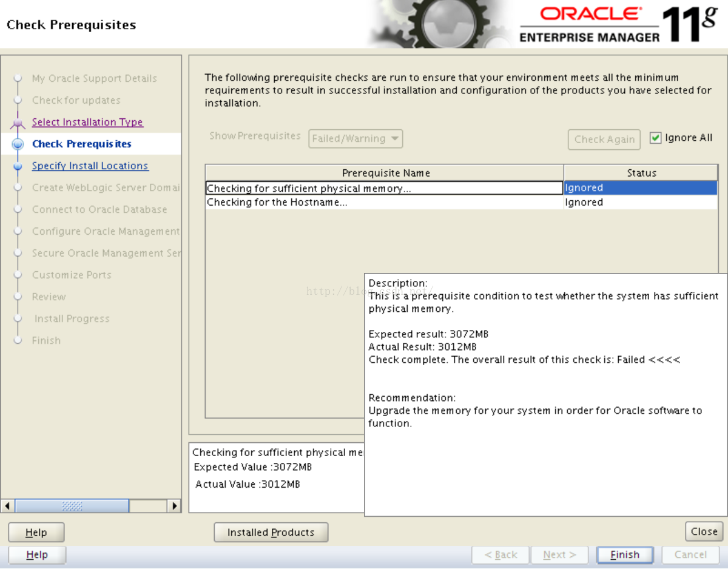Click the active bullet beside Check Prerequisites
728x569 pixels.
coord(18,144)
